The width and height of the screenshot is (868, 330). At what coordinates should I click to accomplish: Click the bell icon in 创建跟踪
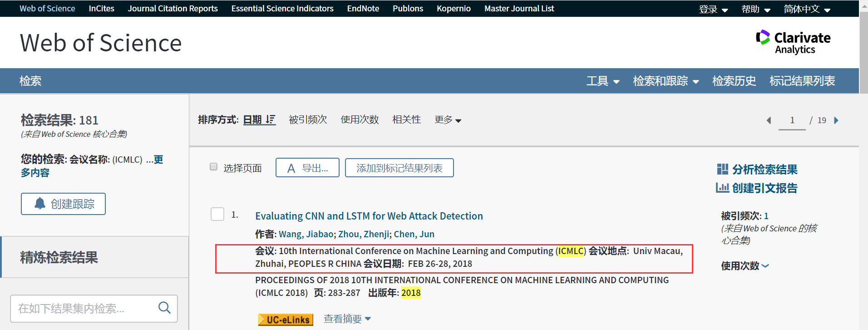click(x=40, y=203)
